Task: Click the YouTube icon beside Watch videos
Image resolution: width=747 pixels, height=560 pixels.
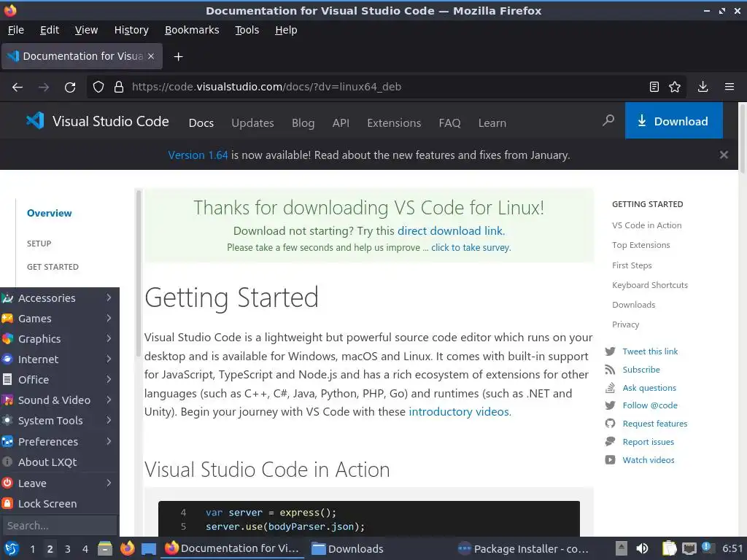Action: click(x=611, y=460)
